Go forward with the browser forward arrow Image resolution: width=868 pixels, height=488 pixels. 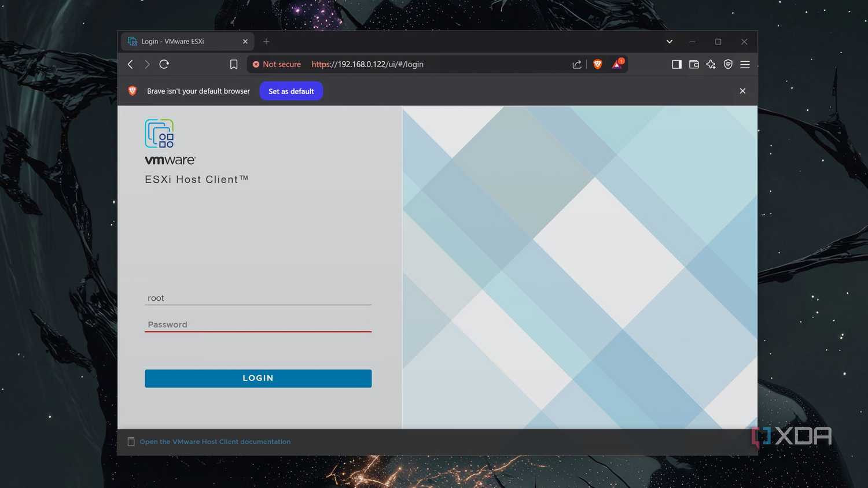pos(147,64)
